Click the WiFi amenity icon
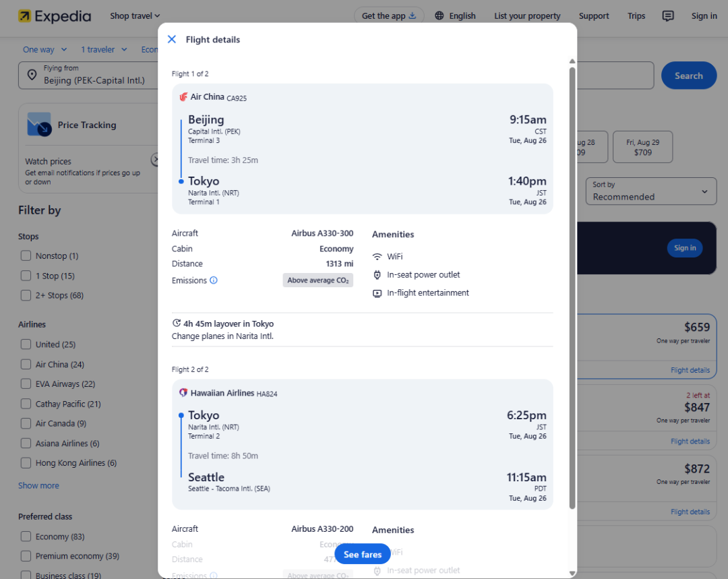 [377, 257]
